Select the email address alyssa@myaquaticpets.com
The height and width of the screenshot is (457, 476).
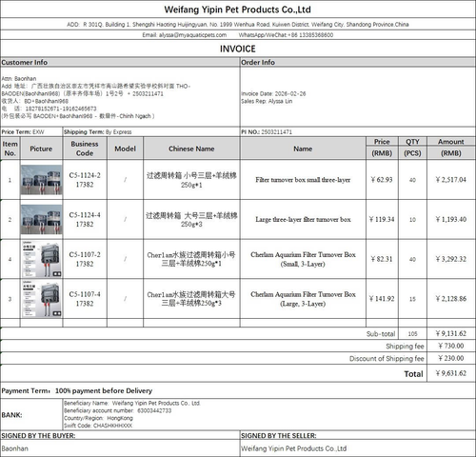(x=192, y=35)
